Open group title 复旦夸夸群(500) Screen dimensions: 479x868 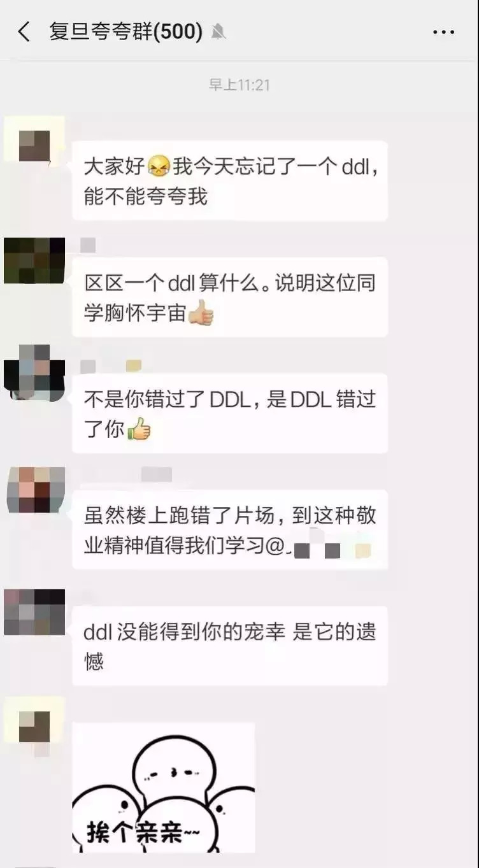pos(126,31)
